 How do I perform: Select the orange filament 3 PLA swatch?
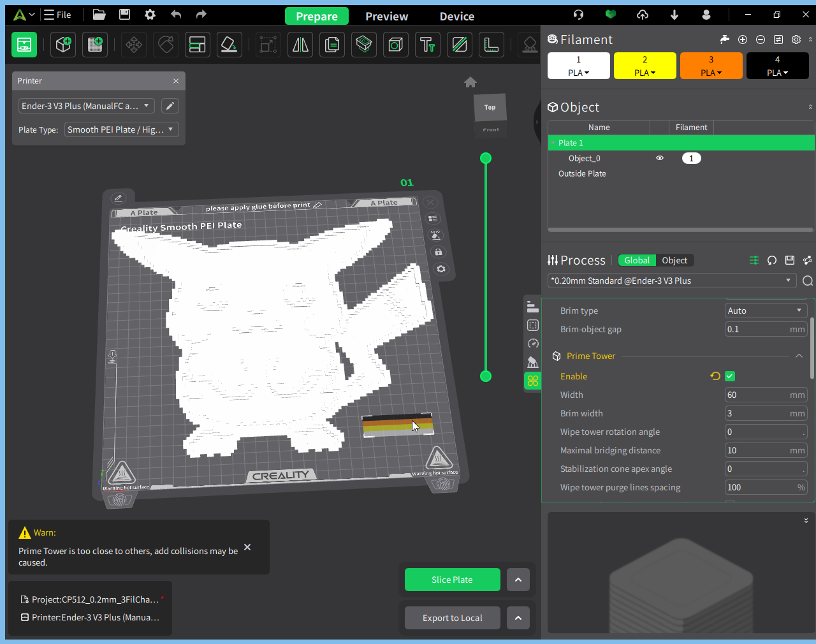point(711,66)
